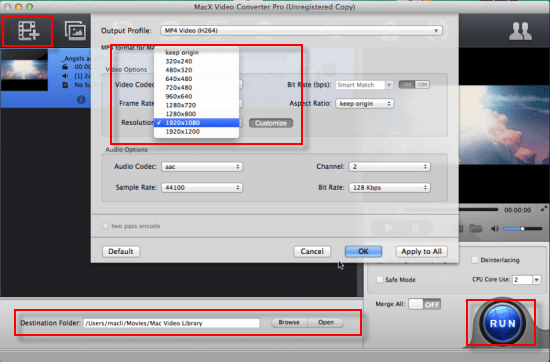Mute audio with the speaker icon

[495, 229]
